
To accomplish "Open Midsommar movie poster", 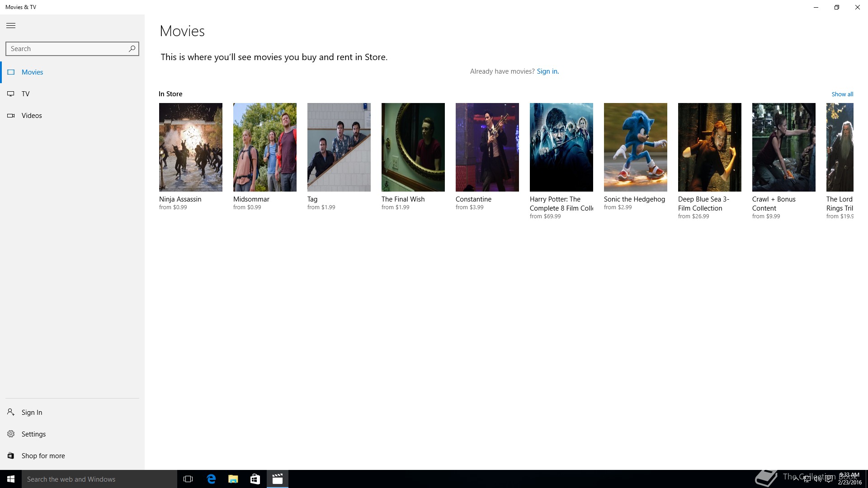I will click(x=265, y=147).
